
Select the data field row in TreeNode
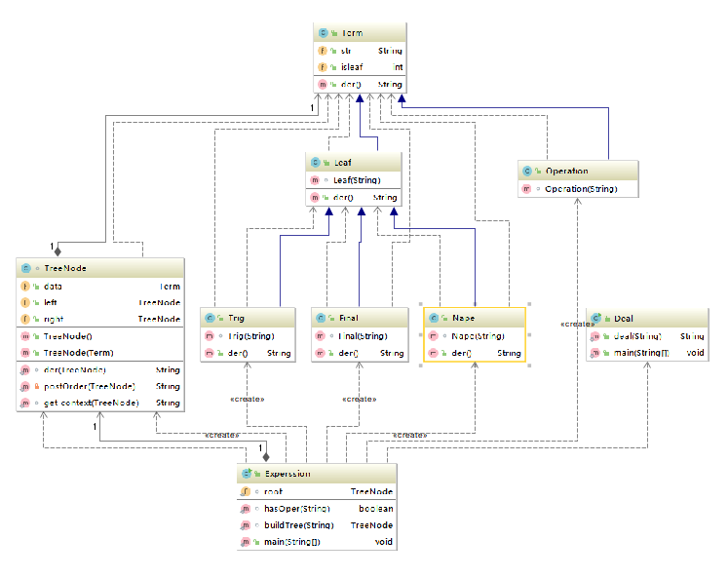pos(100,287)
